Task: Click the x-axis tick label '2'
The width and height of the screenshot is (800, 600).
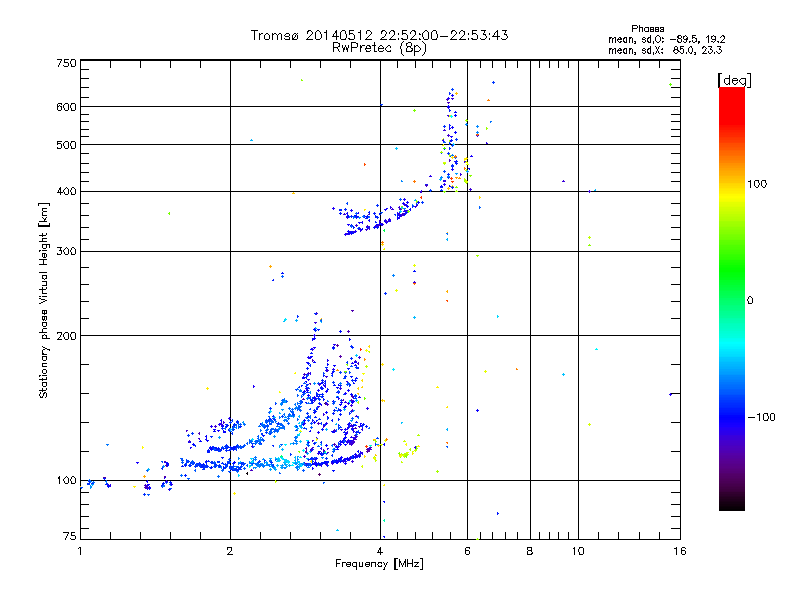Action: point(230,551)
